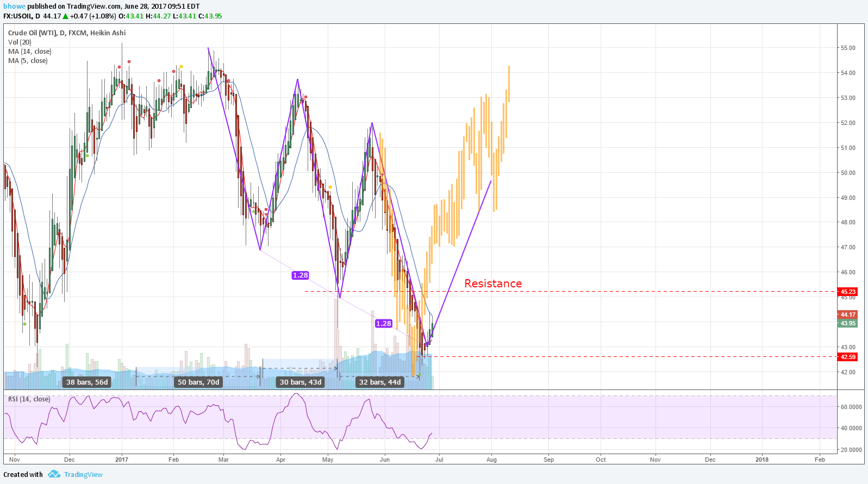Click the TradingView cloud logo icon

click(54, 474)
